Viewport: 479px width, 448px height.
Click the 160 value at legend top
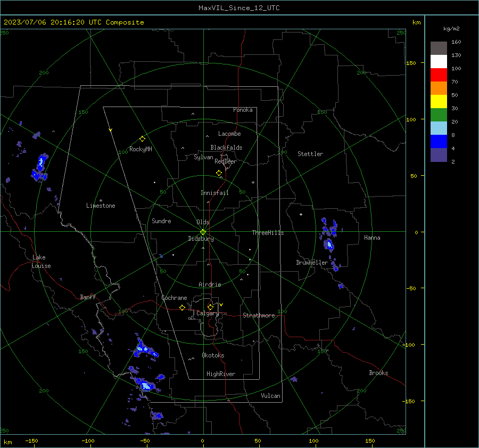[456, 42]
